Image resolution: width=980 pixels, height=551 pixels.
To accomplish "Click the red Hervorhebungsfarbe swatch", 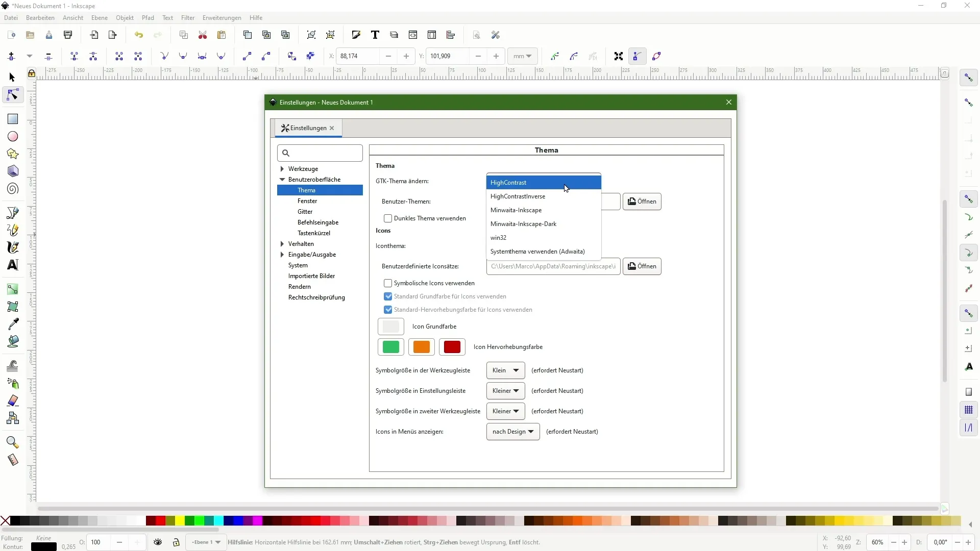I will pyautogui.click(x=452, y=347).
